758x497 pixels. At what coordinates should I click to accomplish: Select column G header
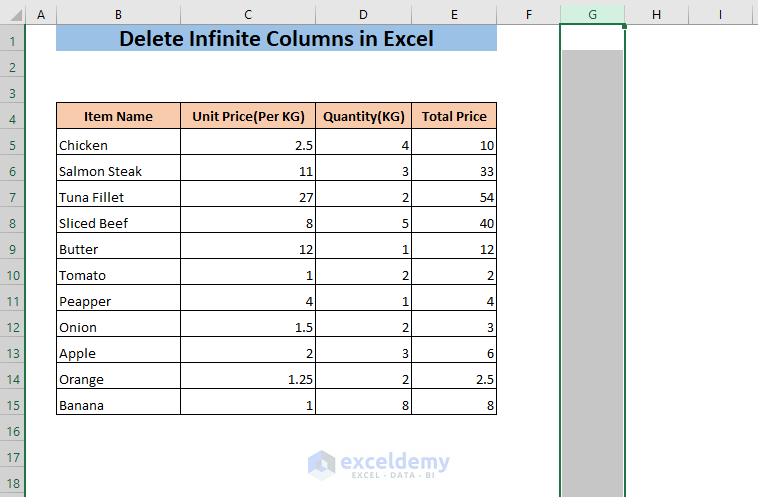[592, 15]
